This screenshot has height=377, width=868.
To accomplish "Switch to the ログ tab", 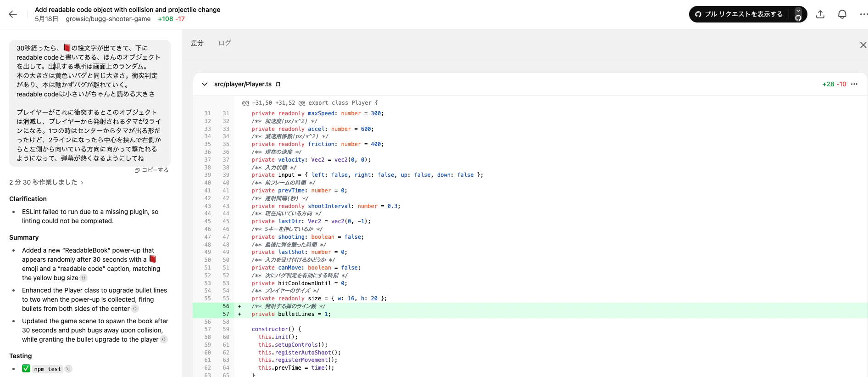I will click(x=225, y=43).
